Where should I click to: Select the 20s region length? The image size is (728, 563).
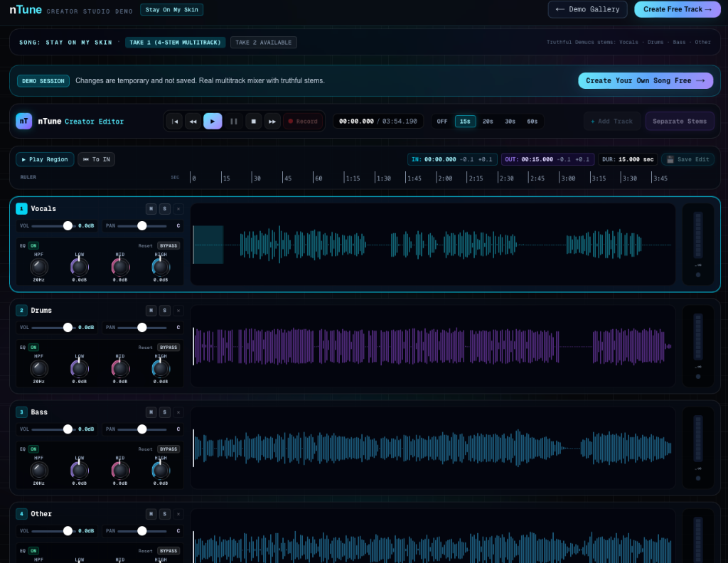click(488, 121)
